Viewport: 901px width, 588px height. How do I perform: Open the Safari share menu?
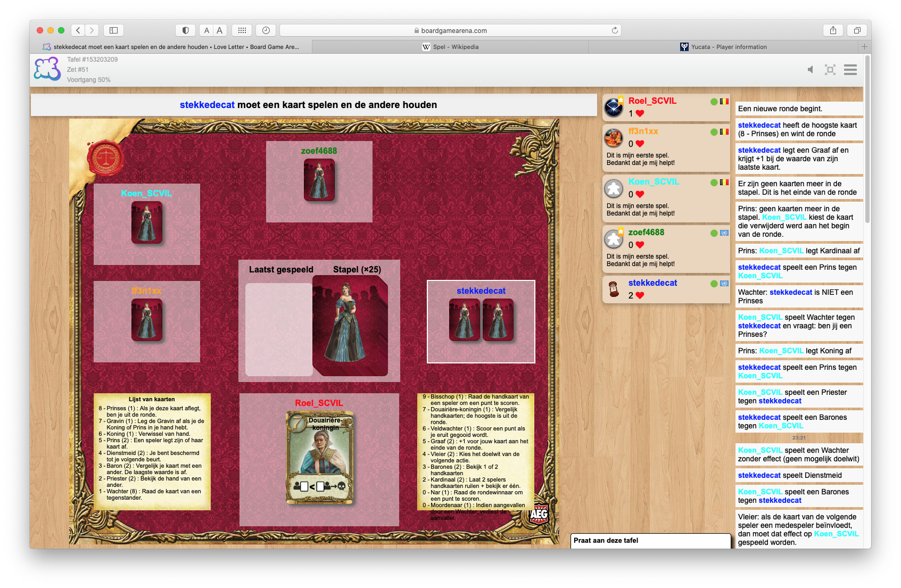(833, 30)
